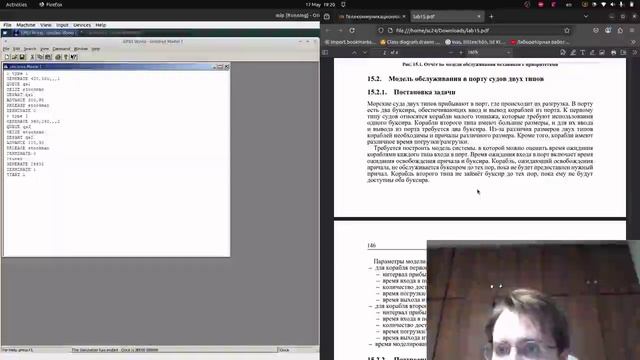
Task: Open the PDF zoom level dropdown
Action: [x=489, y=52]
